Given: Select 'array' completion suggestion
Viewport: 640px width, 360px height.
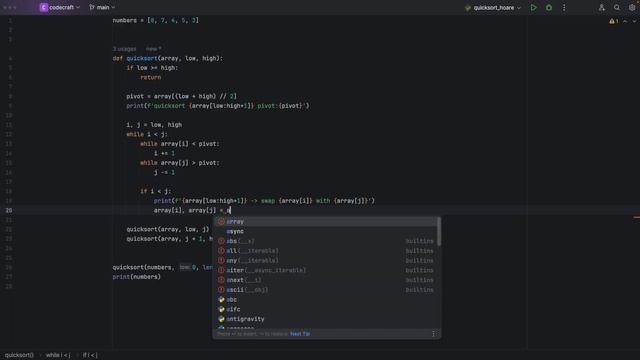Looking at the screenshot, I should click(325, 222).
